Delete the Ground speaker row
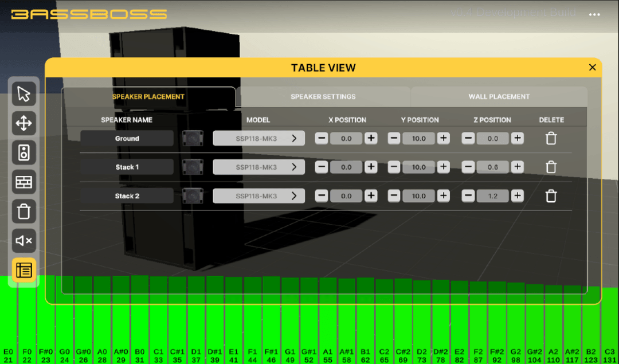This screenshot has height=364, width=619. (x=551, y=138)
